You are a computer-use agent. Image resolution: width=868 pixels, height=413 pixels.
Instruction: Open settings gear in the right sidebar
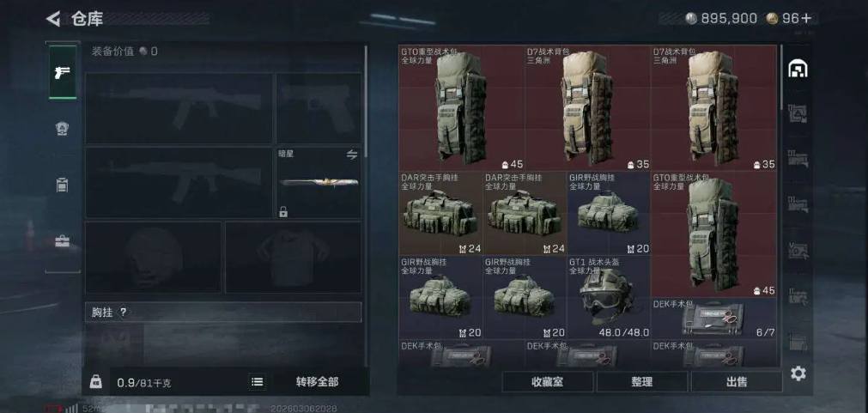click(798, 374)
